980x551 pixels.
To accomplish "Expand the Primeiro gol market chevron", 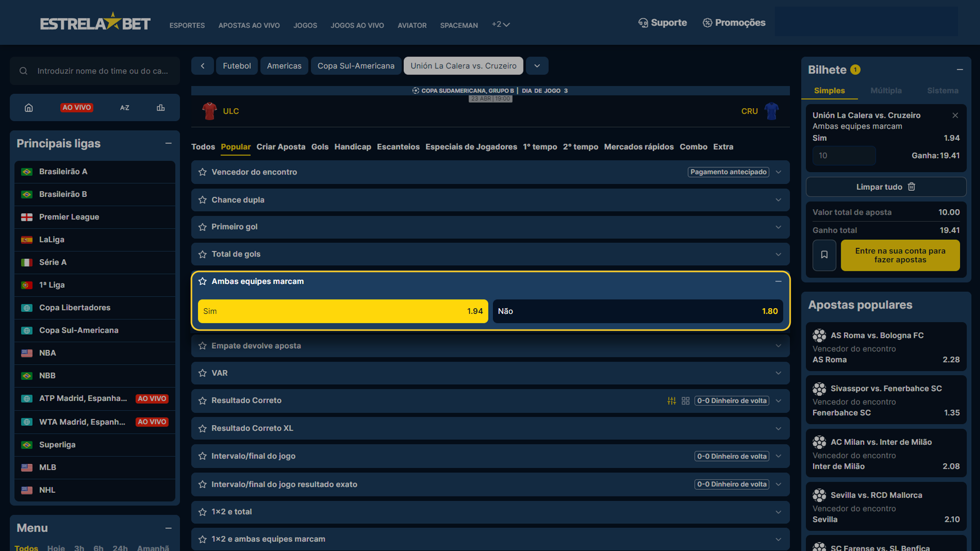I will click(x=778, y=227).
